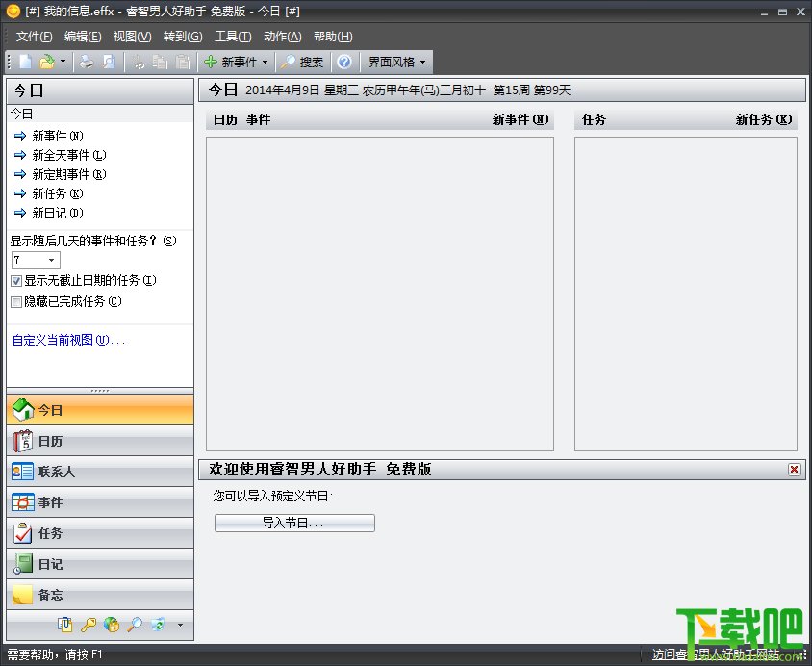Click 新全天事件(L) in left panel

point(69,155)
